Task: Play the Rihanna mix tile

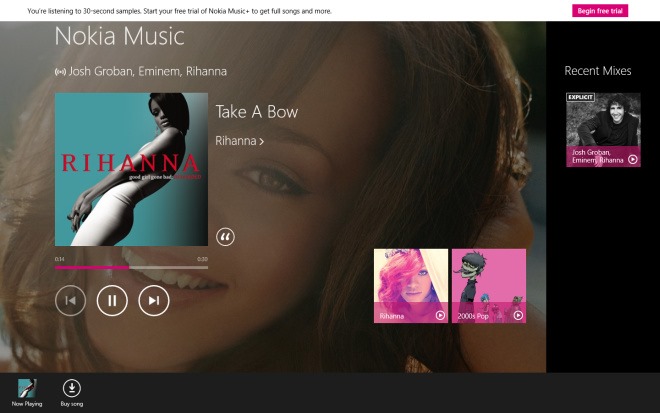Action: pos(440,315)
